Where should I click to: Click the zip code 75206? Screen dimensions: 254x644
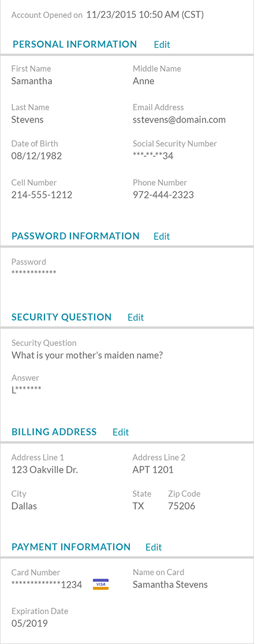point(182,506)
